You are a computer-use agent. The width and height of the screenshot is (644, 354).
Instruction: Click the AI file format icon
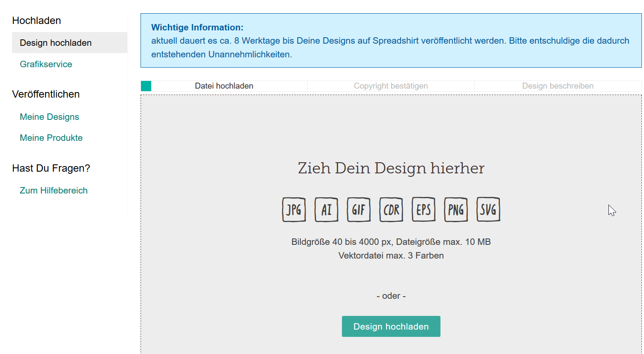tap(326, 210)
